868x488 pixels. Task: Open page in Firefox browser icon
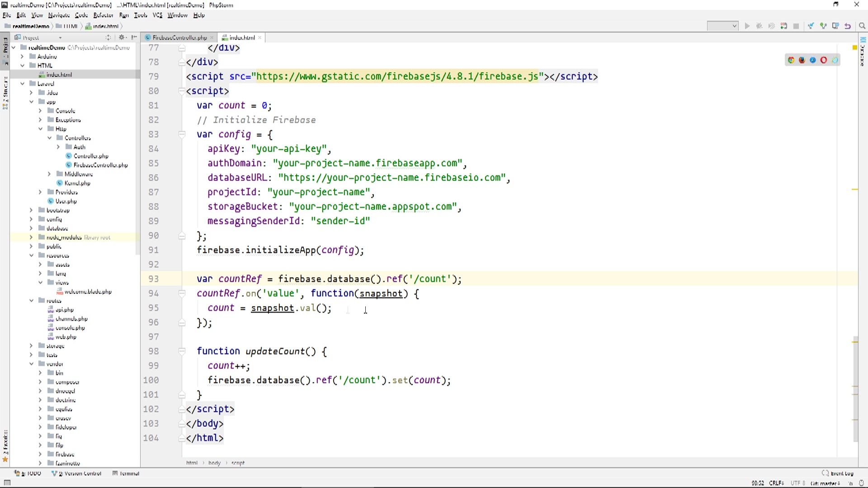802,60
